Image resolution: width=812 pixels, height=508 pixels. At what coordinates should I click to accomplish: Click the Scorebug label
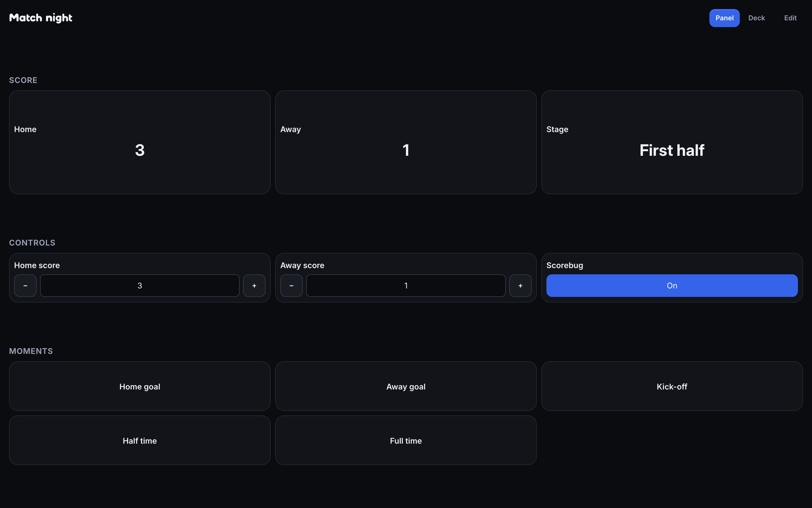click(x=565, y=265)
